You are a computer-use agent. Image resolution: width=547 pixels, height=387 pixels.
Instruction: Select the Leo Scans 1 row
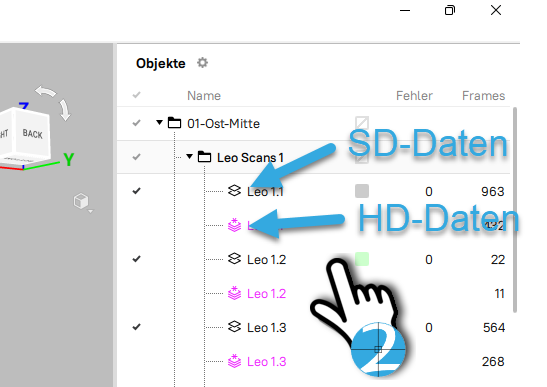(313, 157)
